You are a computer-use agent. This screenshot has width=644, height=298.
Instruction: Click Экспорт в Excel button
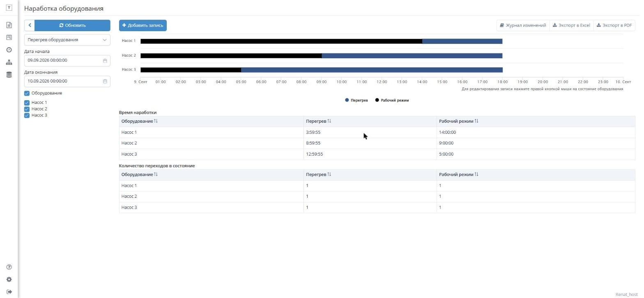(571, 25)
